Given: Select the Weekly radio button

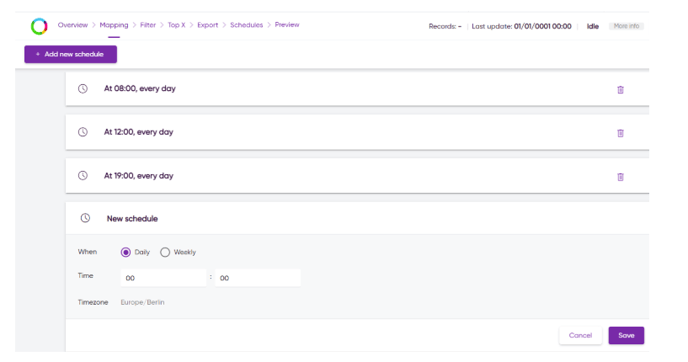Looking at the screenshot, I should click(x=165, y=252).
